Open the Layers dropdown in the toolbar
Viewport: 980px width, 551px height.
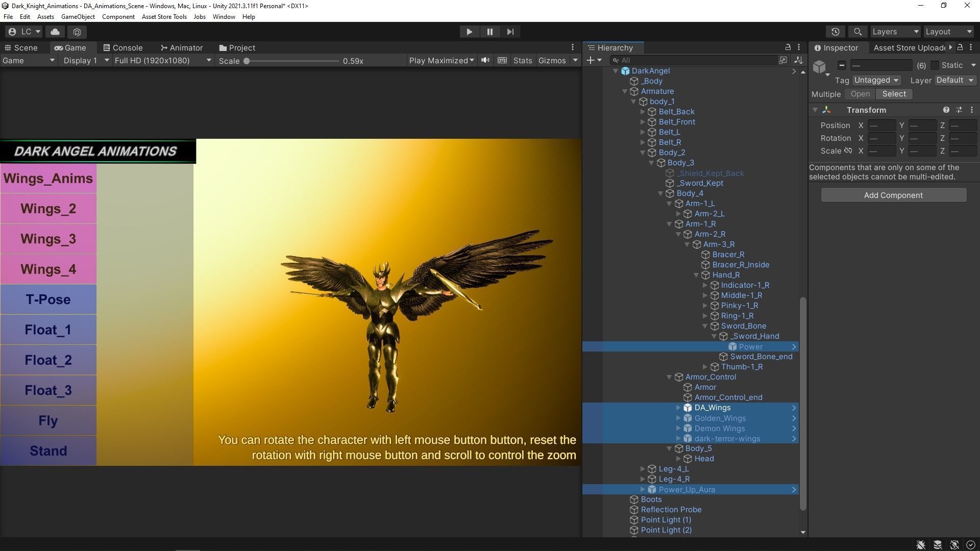(895, 32)
